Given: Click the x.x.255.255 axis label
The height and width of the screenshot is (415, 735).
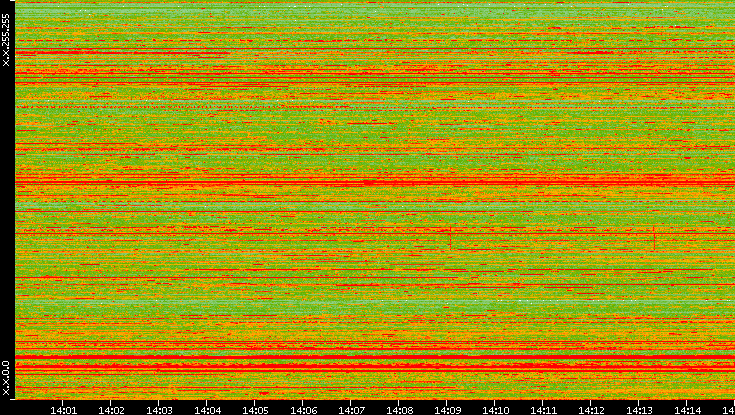Looking at the screenshot, I should [x=6, y=40].
